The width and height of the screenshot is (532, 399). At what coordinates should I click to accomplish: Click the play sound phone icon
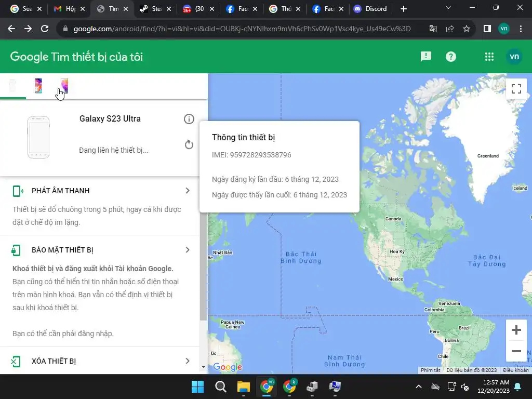click(x=17, y=191)
